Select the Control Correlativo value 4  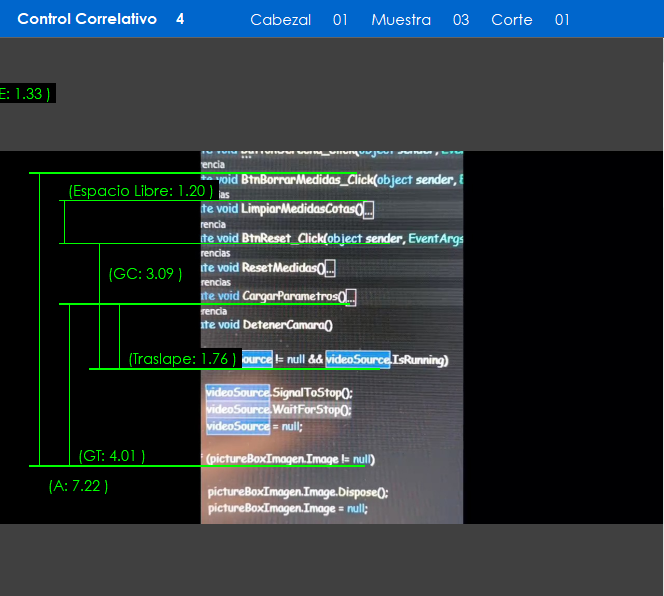click(180, 19)
